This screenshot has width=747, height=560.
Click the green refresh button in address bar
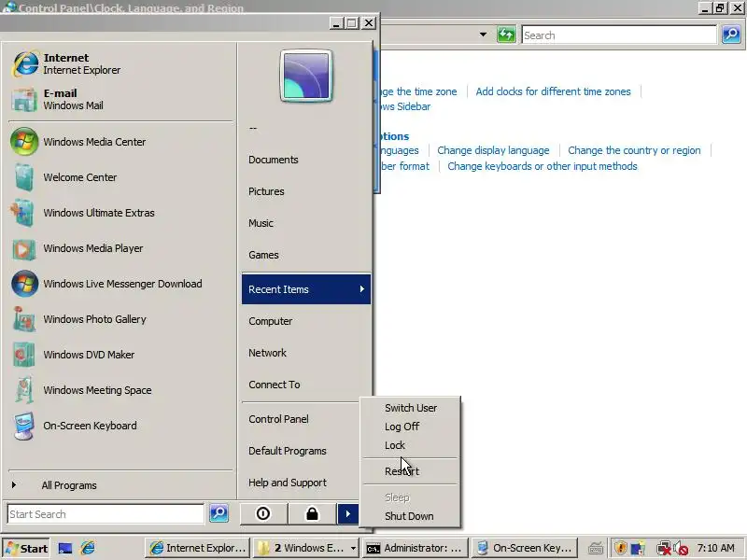(x=506, y=35)
